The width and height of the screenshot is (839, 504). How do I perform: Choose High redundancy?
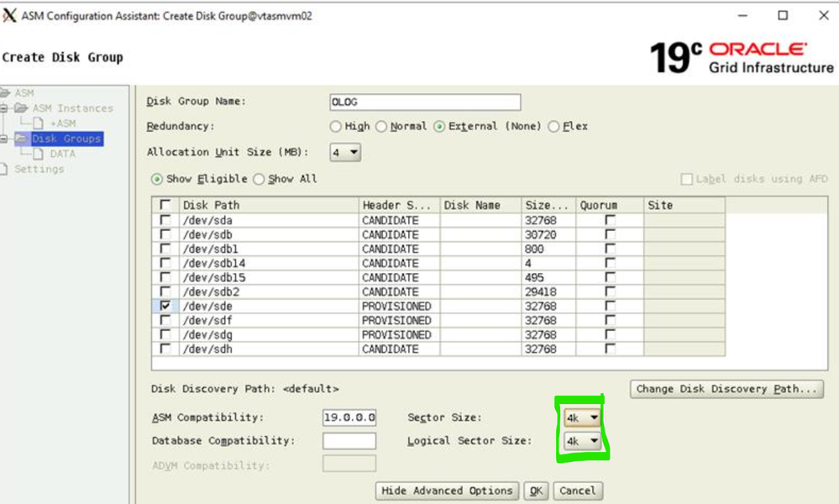pos(335,126)
